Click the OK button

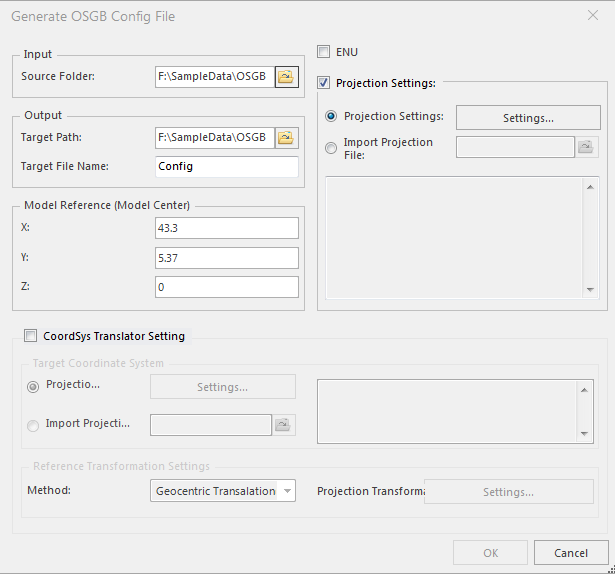(x=490, y=553)
